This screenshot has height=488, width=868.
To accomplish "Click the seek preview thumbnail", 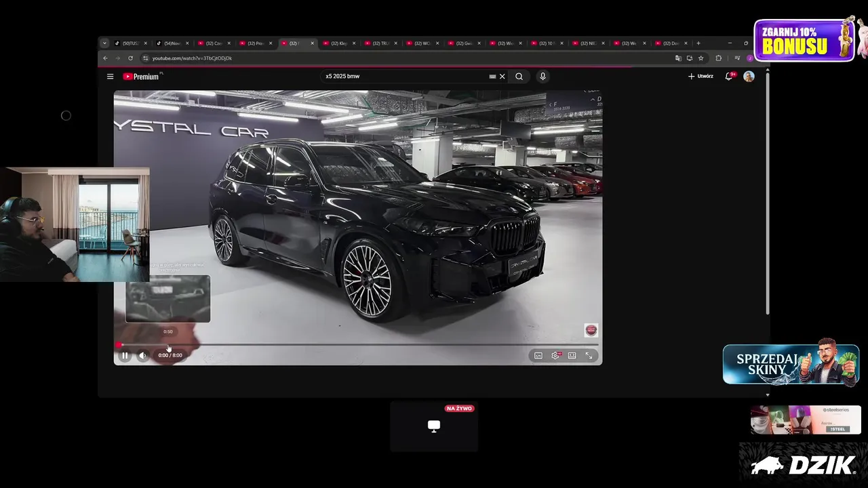I will pyautogui.click(x=167, y=299).
